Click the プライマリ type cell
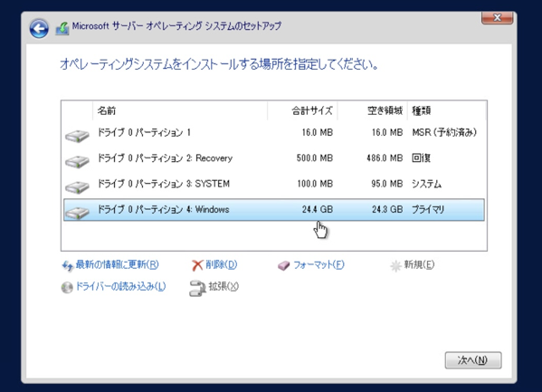The height and width of the screenshot is (392, 542). pyautogui.click(x=428, y=209)
